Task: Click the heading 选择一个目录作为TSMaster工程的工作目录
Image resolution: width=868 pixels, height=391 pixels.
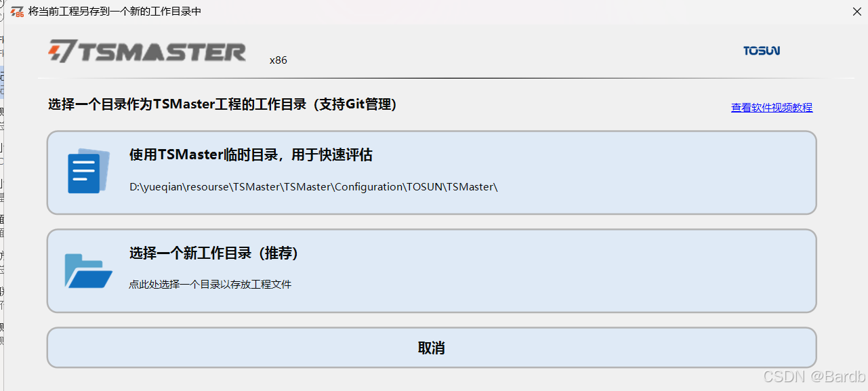Action: coord(222,104)
